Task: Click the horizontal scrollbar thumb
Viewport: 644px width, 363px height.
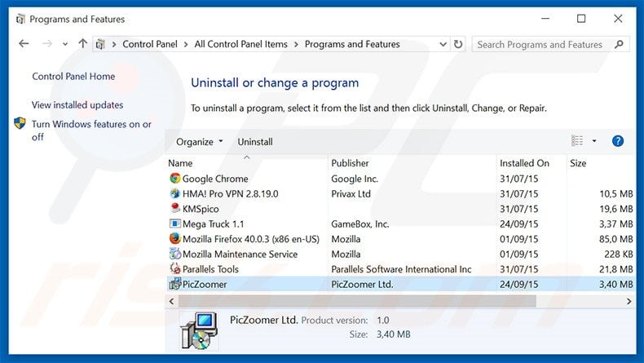Action: [x=357, y=301]
